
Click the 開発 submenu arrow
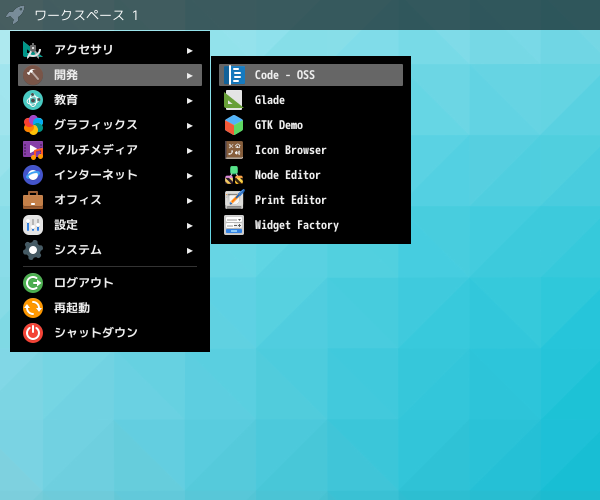(x=189, y=75)
